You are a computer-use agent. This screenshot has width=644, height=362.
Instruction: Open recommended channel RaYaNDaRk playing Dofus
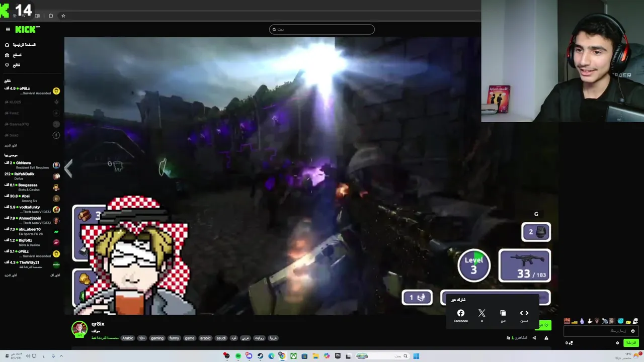(32, 176)
